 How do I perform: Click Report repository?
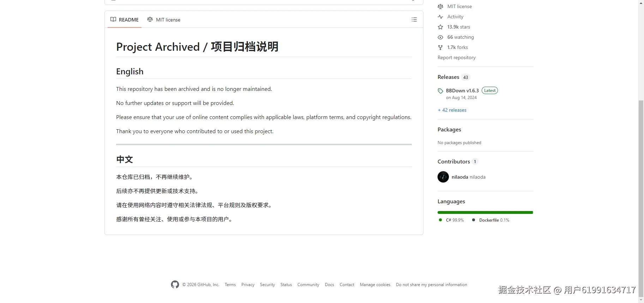pyautogui.click(x=457, y=57)
